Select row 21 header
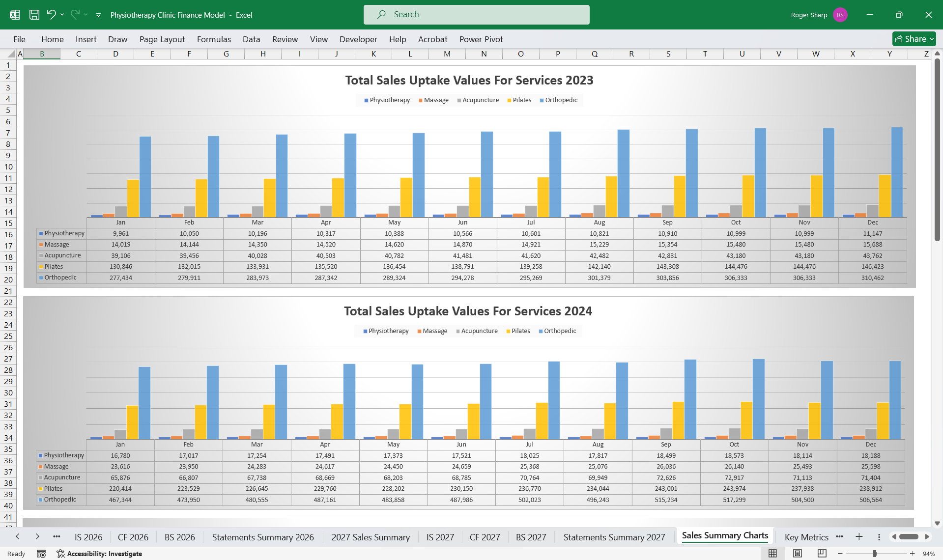Viewport: 943px width, 560px height. 8,291
